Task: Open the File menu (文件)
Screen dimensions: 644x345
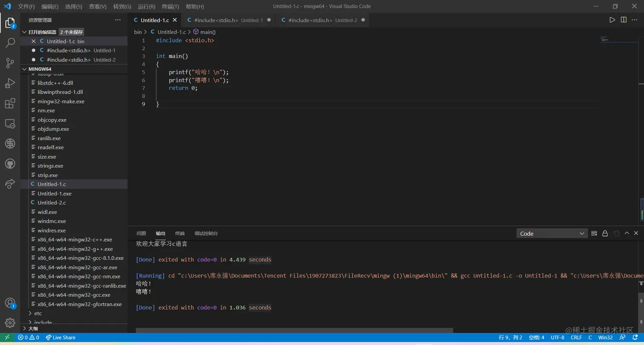Action: point(26,7)
